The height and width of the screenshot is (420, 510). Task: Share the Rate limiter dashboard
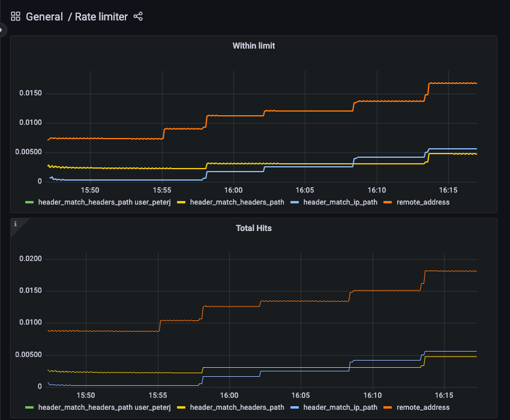click(138, 17)
